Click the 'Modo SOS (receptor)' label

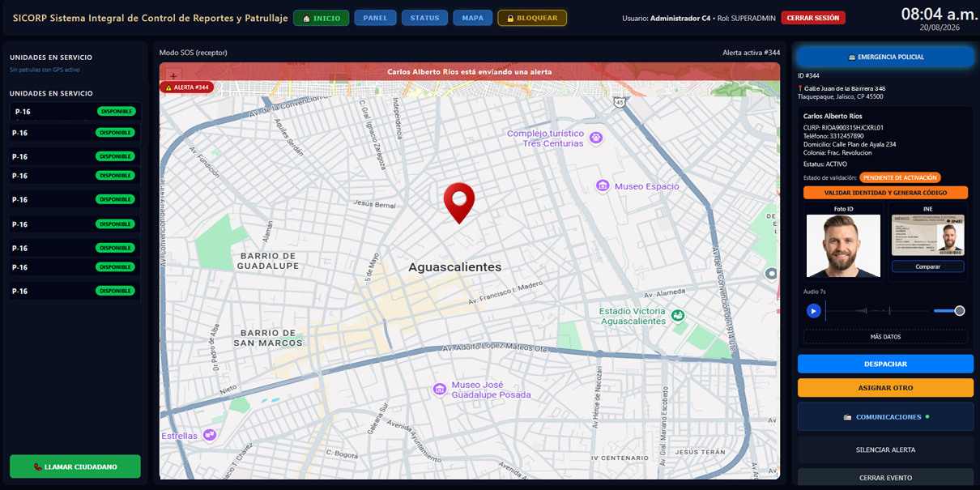coord(193,53)
